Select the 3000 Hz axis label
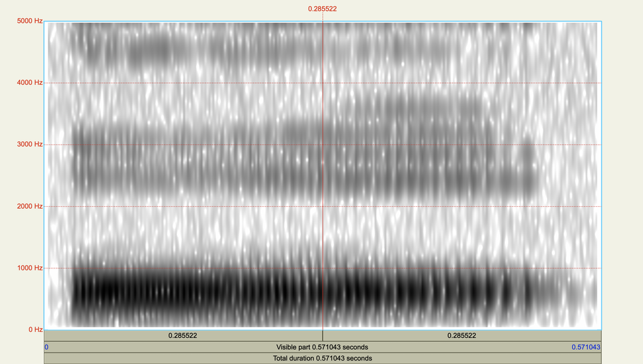The height and width of the screenshot is (364, 643). (29, 145)
